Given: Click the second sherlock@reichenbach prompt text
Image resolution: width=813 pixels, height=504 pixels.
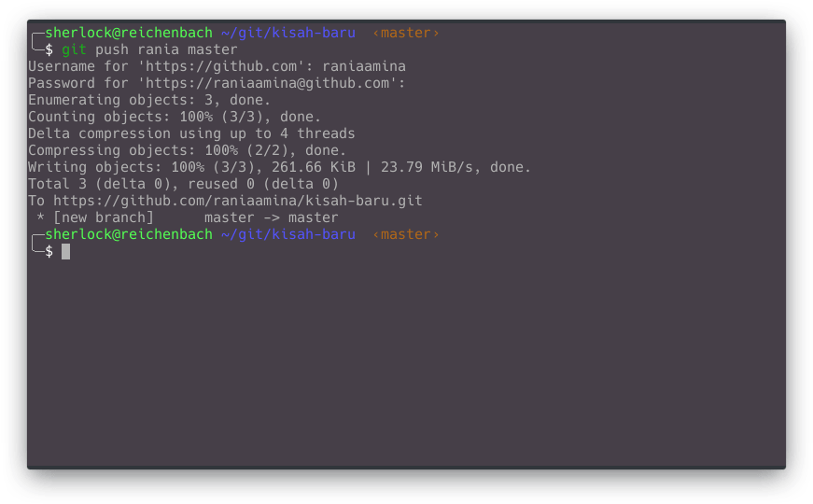Looking at the screenshot, I should point(129,234).
